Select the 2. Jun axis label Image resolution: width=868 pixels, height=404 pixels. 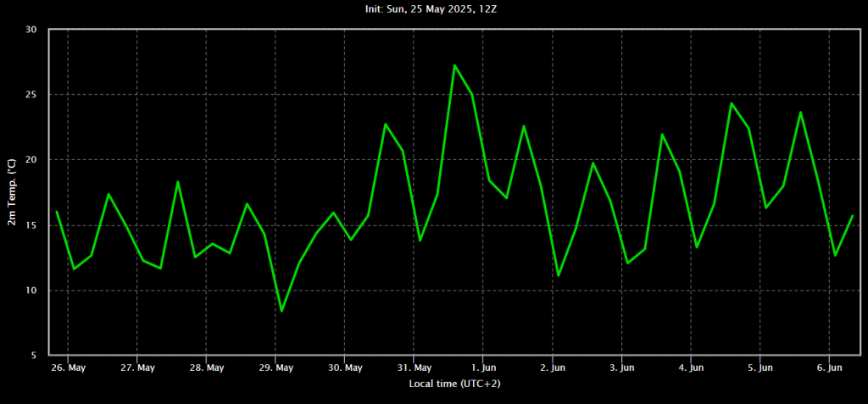pos(552,368)
